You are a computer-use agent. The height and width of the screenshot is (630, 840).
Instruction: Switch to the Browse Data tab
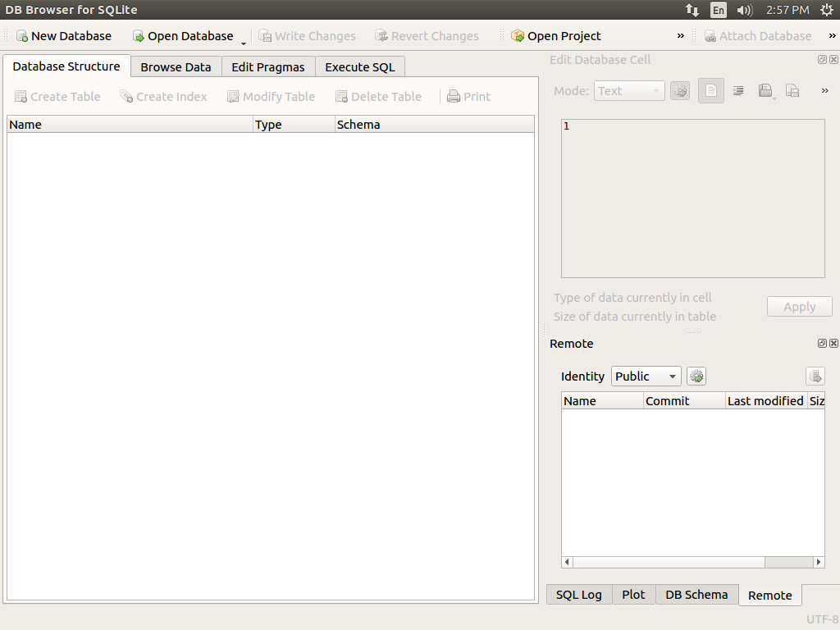(176, 67)
